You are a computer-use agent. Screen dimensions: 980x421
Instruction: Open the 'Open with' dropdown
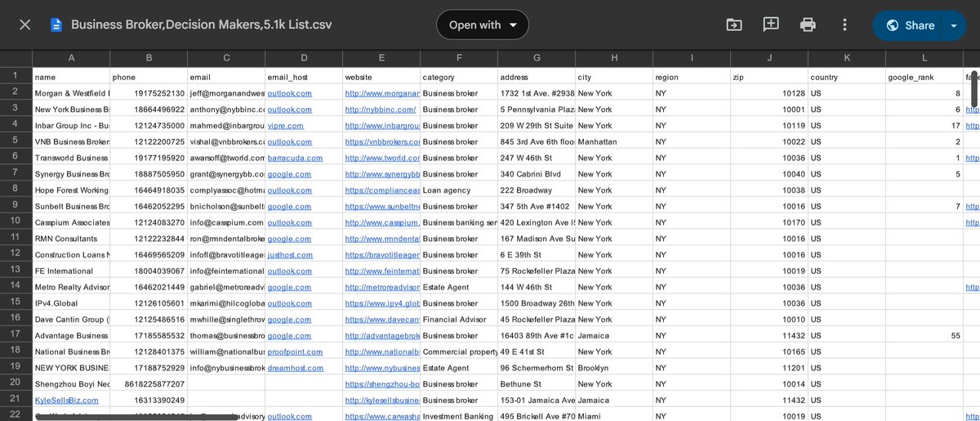[483, 25]
